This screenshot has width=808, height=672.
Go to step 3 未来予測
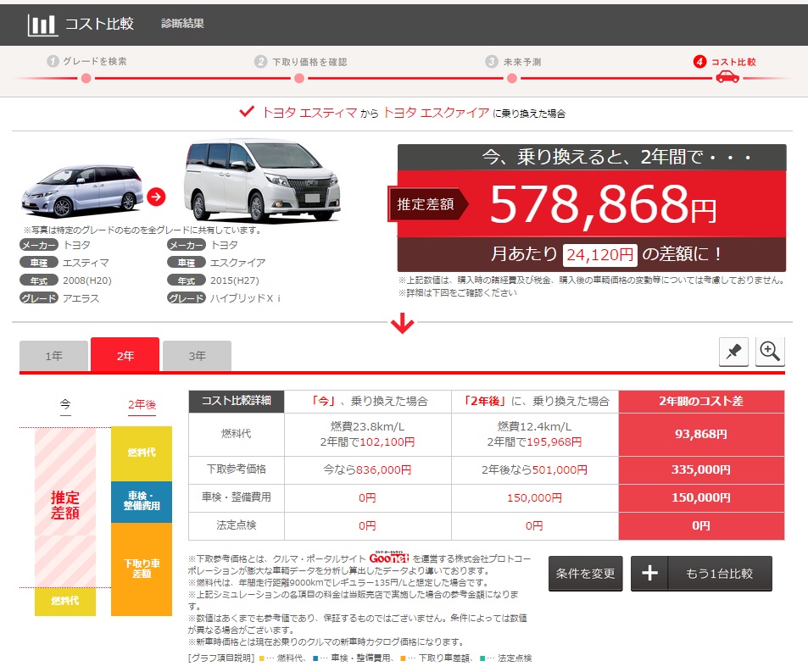tap(513, 62)
